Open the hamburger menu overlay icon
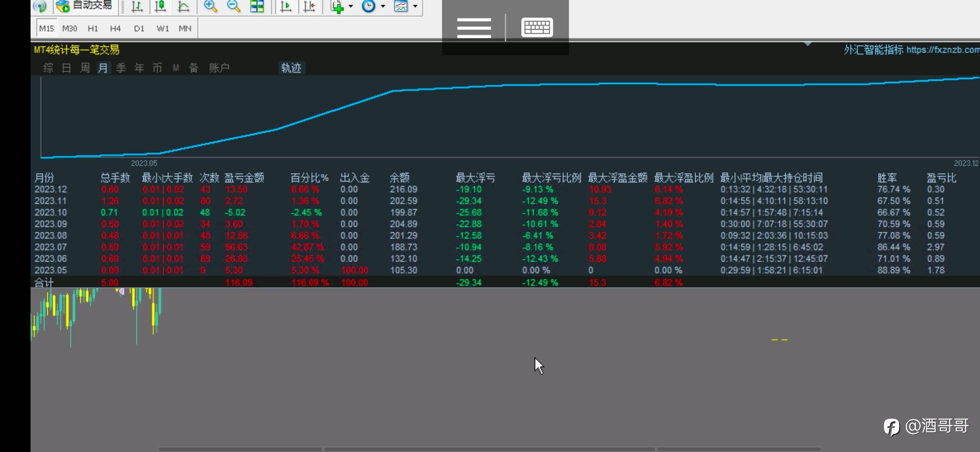980x452 pixels. tap(474, 28)
